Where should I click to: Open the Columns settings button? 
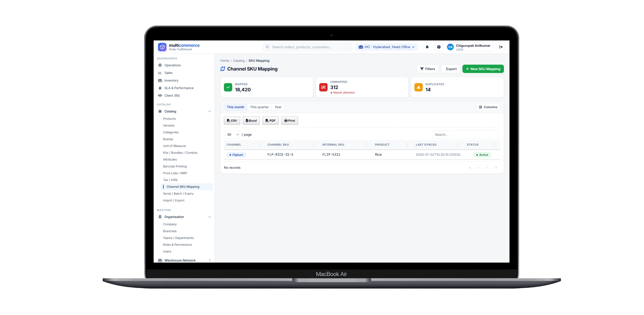point(488,107)
